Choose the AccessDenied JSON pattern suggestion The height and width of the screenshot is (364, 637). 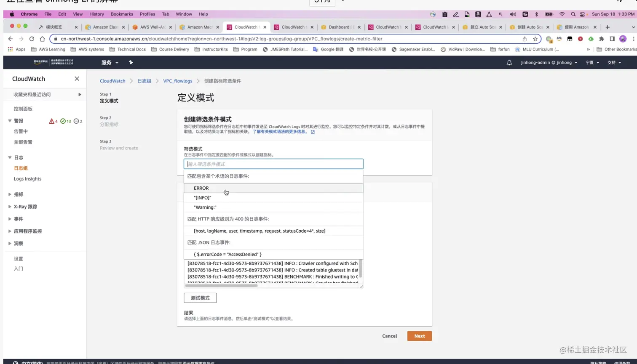coord(273,255)
